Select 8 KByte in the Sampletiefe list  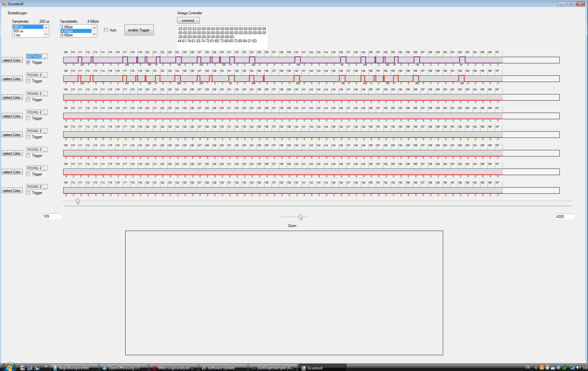pos(76,35)
